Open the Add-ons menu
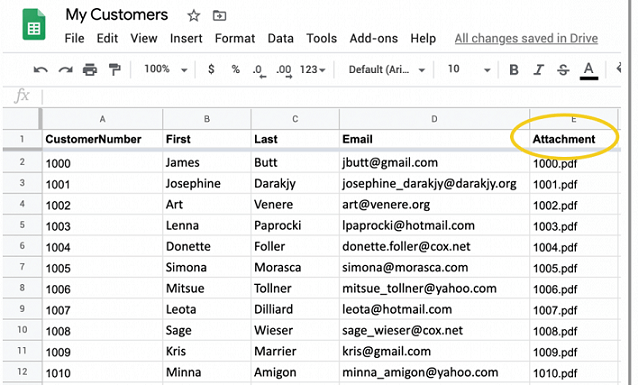The height and width of the screenshot is (385, 638). [374, 38]
